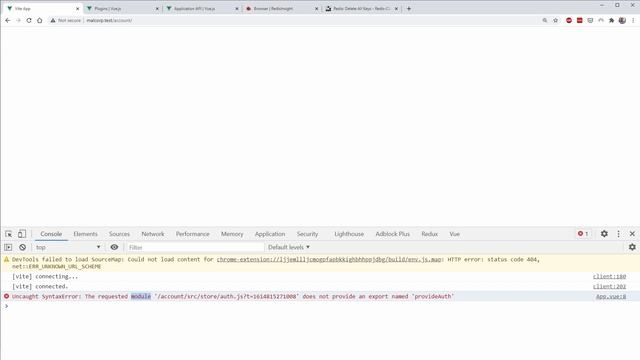Screen dimensions: 640x360
Task: Open the Lighthouse tab
Action: [x=349, y=234]
